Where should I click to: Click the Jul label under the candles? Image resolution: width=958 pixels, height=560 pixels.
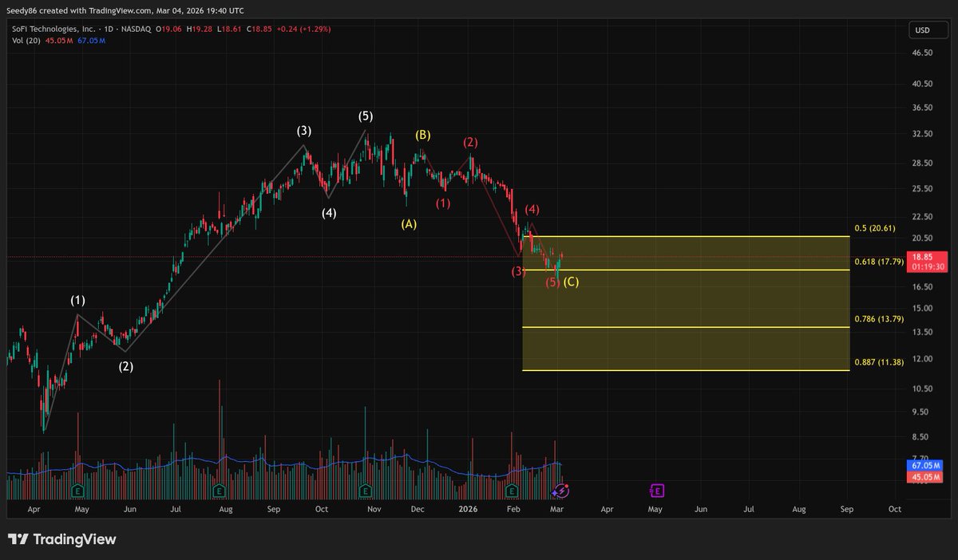point(174,508)
